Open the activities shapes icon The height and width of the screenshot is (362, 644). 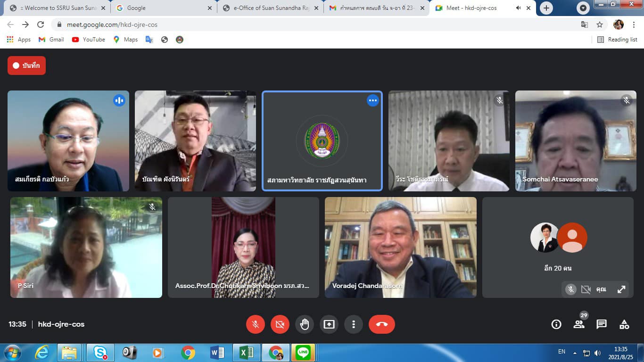(x=624, y=324)
